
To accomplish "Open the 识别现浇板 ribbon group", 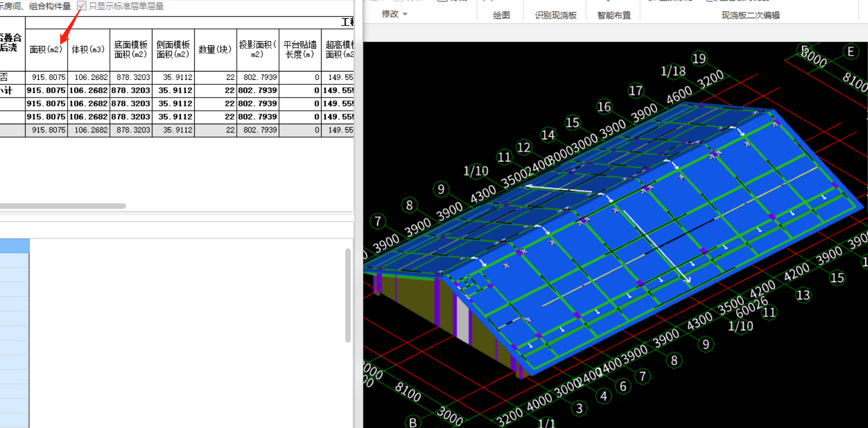I will pyautogui.click(x=556, y=16).
